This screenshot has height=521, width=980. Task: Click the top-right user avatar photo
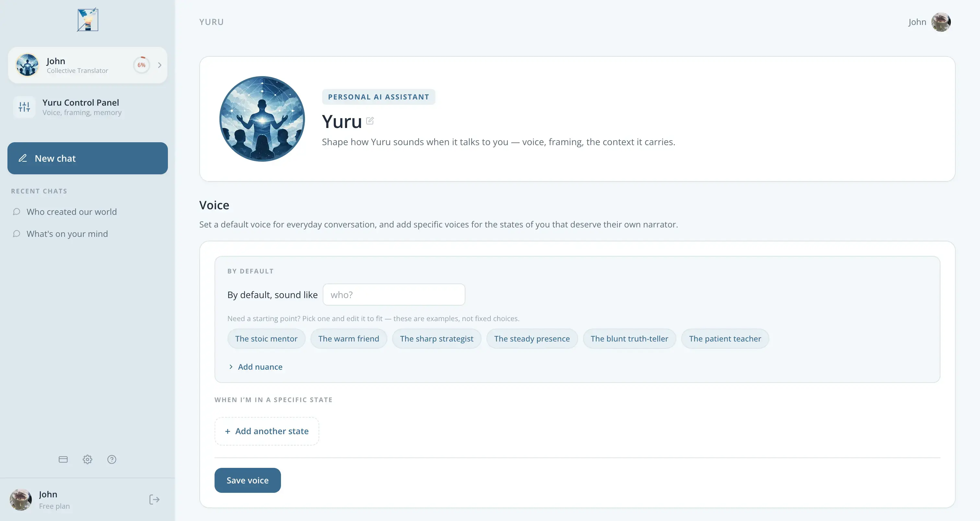[x=941, y=22]
